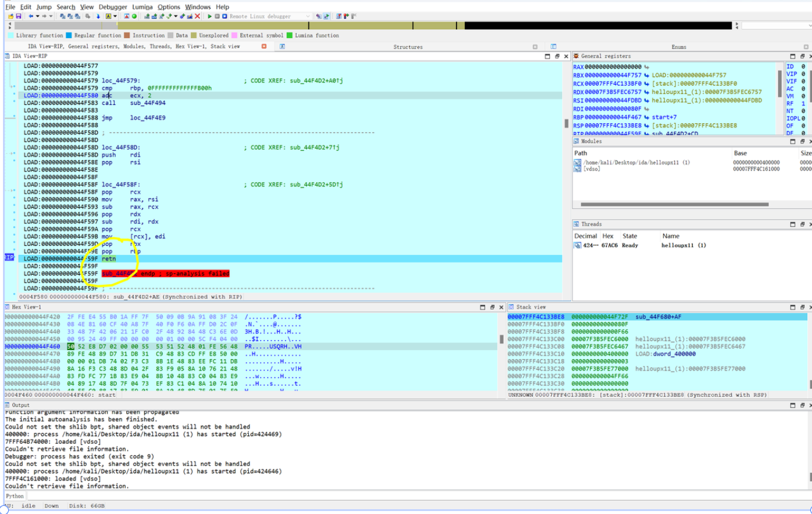Click the Modules horizontal scrollbar

coord(674,204)
